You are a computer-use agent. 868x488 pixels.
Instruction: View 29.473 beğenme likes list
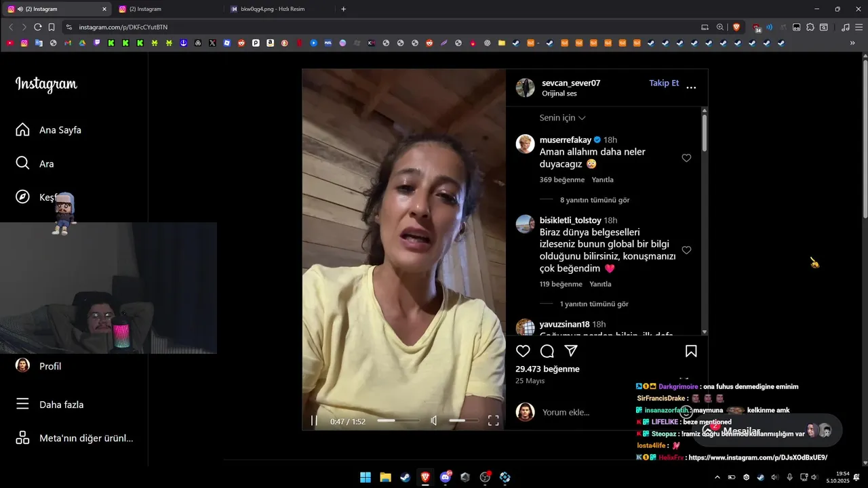pyautogui.click(x=547, y=369)
